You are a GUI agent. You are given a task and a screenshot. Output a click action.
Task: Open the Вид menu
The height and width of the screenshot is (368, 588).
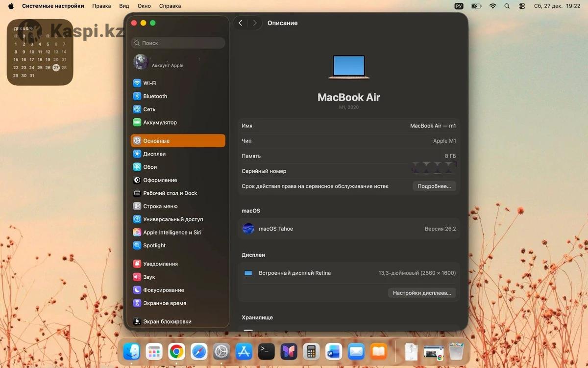click(x=124, y=6)
